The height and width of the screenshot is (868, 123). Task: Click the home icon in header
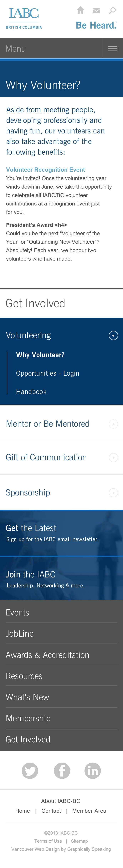(80, 10)
